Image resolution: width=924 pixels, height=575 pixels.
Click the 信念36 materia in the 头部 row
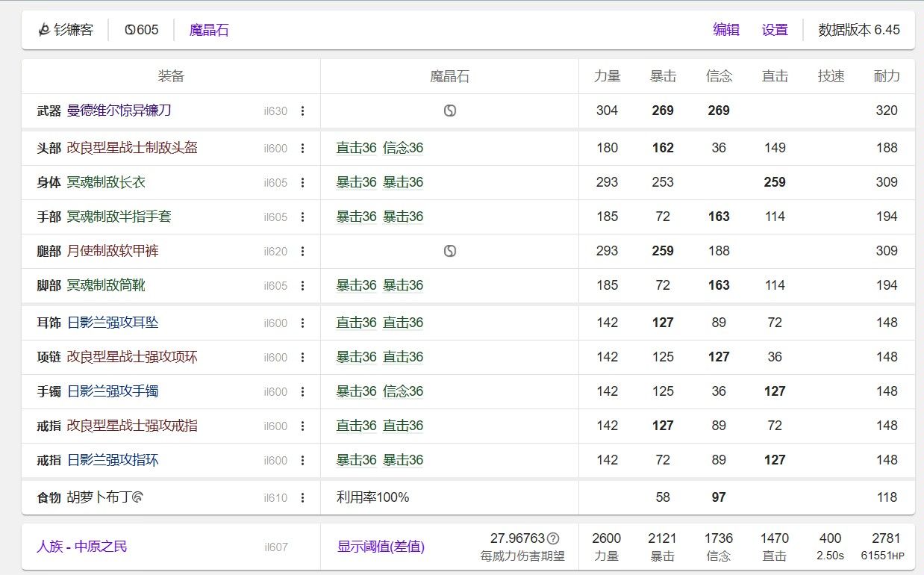pyautogui.click(x=403, y=148)
